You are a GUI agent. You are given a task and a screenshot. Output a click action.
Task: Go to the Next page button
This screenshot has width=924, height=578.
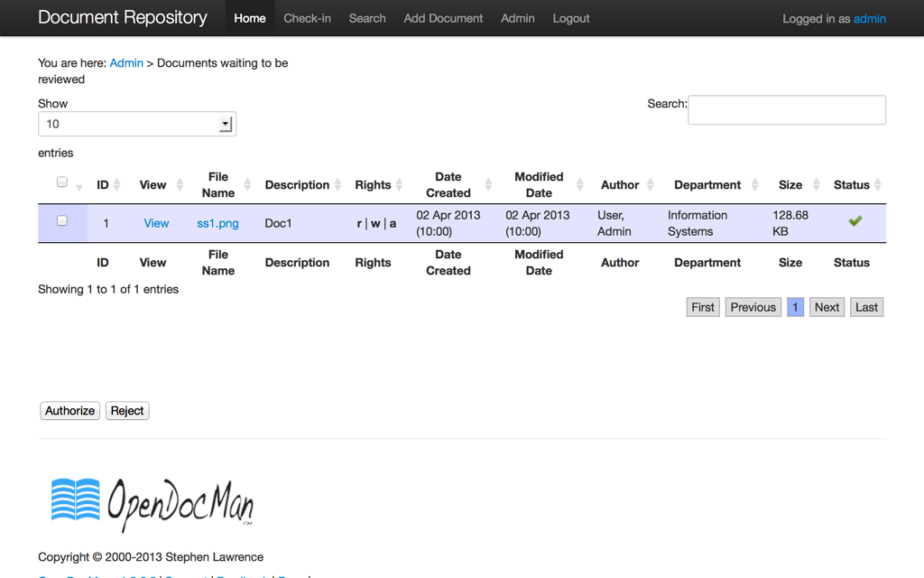pyautogui.click(x=827, y=307)
